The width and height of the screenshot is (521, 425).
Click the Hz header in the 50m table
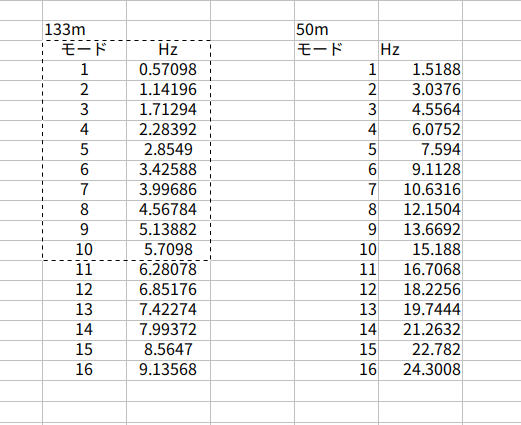[x=421, y=50]
